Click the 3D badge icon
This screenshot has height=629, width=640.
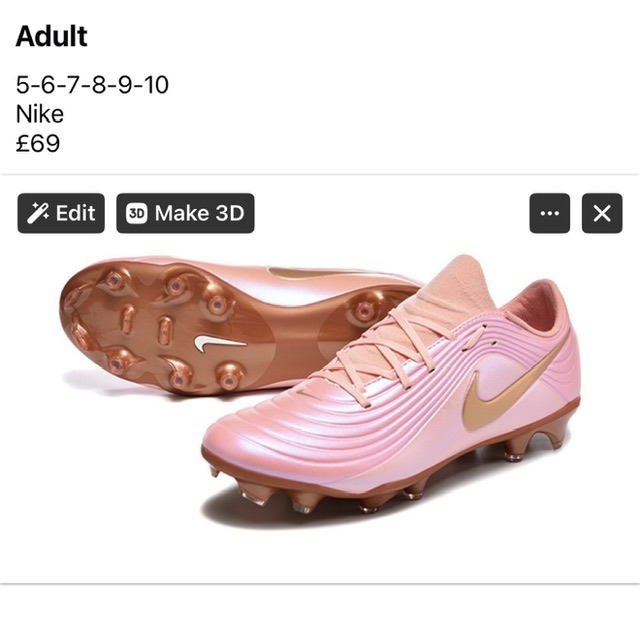[136, 213]
